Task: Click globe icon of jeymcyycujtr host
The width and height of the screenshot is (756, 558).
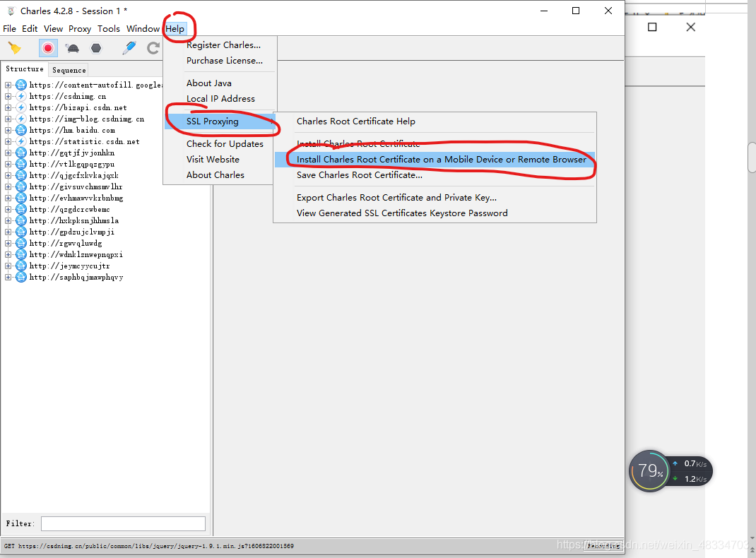Action: [x=21, y=266]
